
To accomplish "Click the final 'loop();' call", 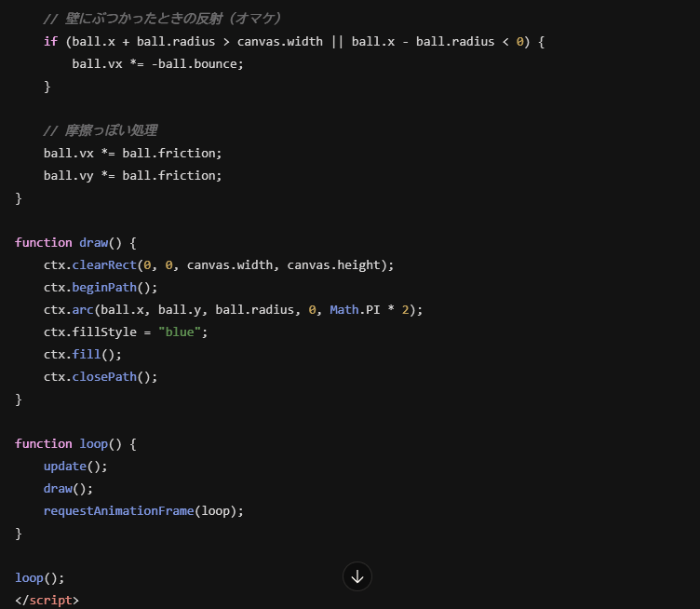I will tap(40, 577).
